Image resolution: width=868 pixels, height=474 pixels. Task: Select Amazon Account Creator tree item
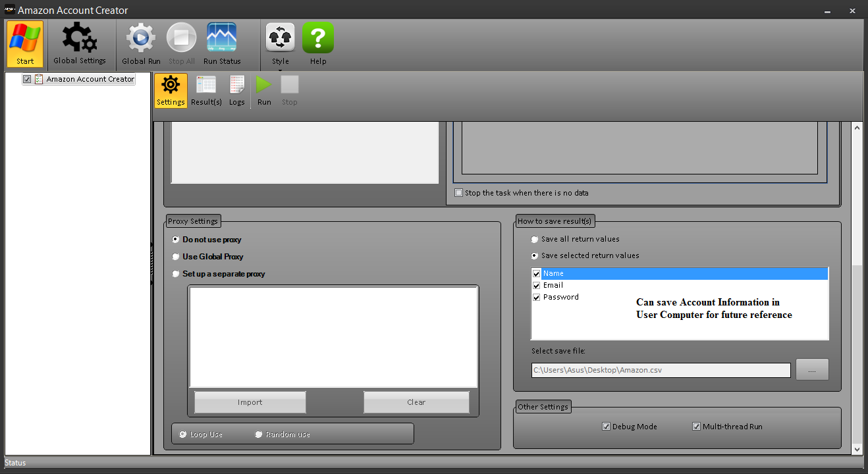pyautogui.click(x=90, y=79)
